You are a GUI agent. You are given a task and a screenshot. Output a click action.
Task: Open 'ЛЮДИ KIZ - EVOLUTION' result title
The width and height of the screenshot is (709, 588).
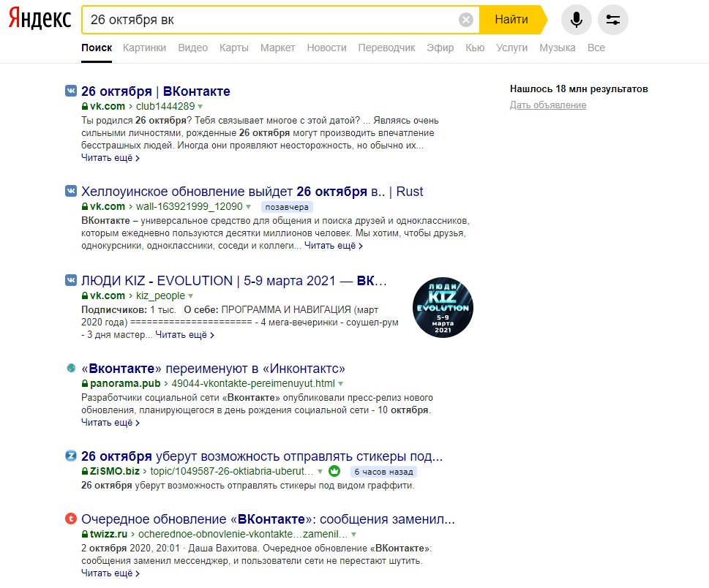234,281
